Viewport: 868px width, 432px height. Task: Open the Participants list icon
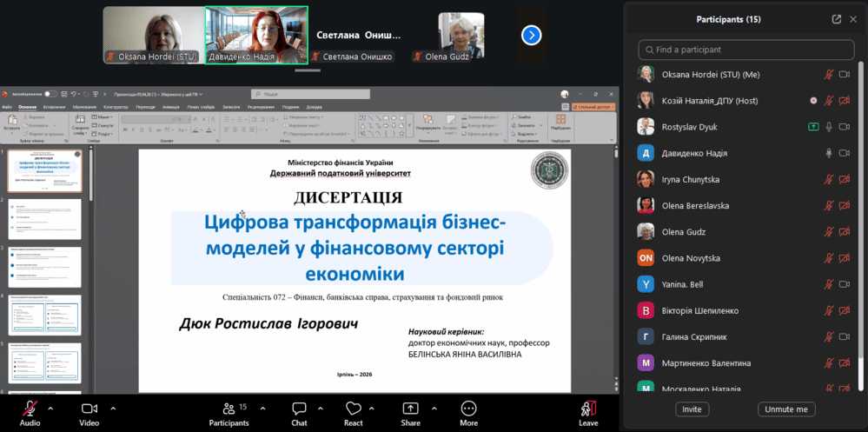click(x=229, y=414)
